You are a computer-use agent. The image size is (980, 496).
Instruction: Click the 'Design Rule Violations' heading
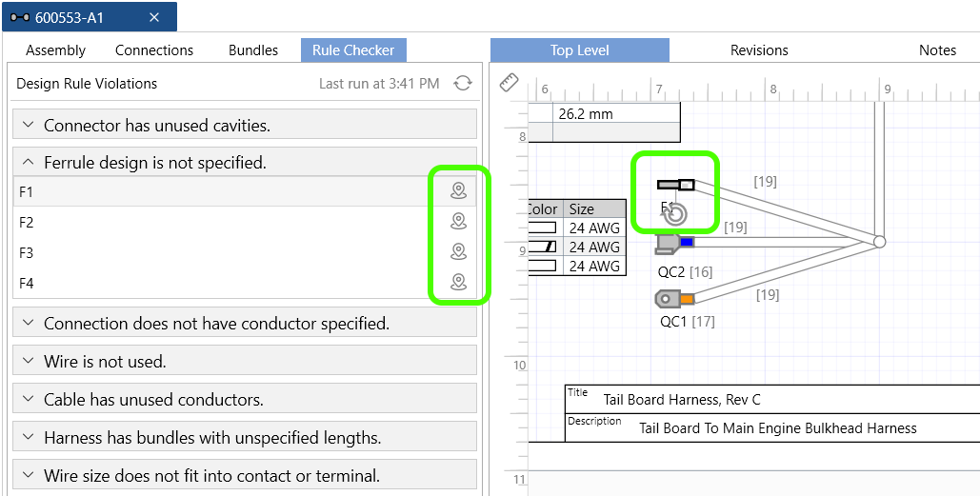pyautogui.click(x=87, y=83)
